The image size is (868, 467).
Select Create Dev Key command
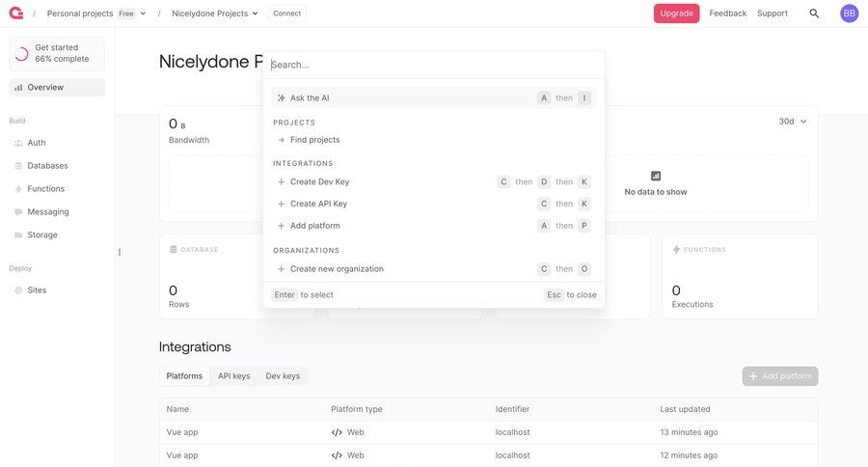433,181
